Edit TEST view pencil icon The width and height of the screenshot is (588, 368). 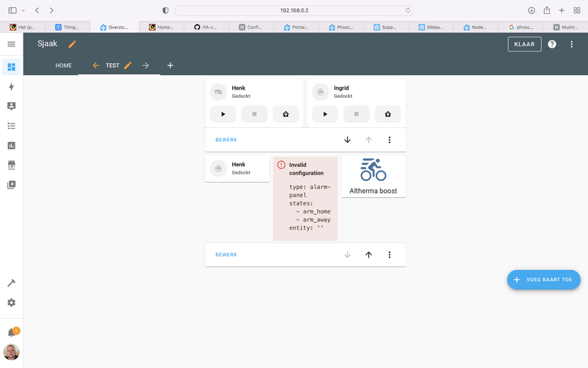[x=128, y=66]
